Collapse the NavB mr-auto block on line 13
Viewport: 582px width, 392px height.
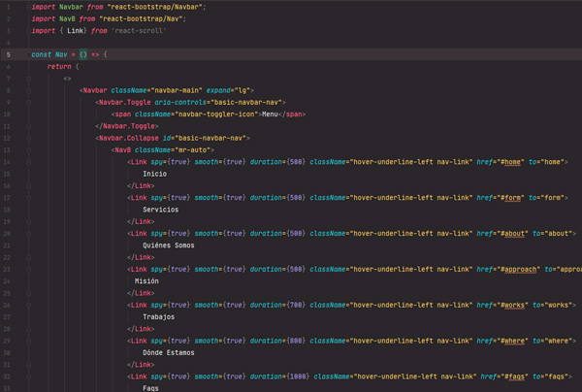(x=28, y=150)
